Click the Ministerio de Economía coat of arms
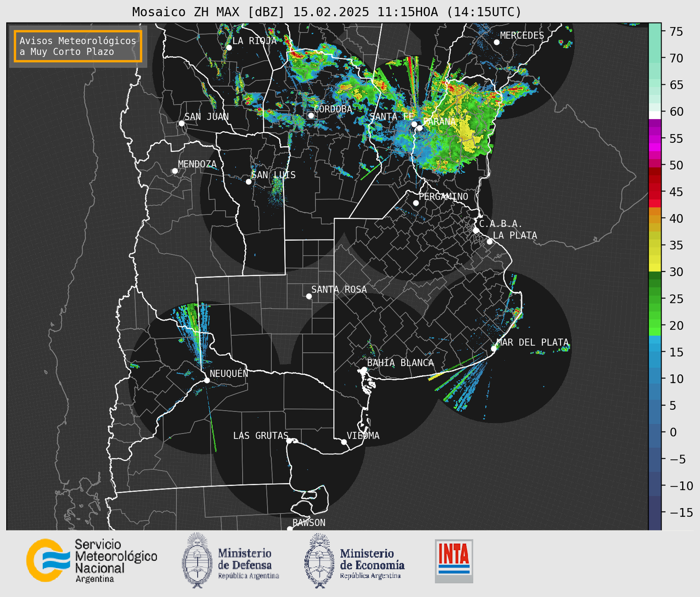The width and height of the screenshot is (700, 597). [319, 560]
